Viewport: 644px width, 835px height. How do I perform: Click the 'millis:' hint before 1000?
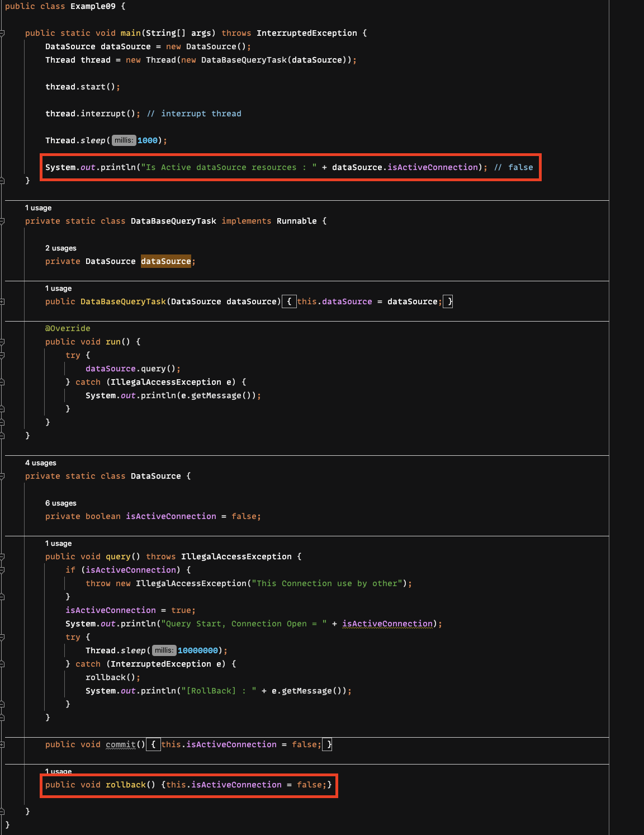124,140
